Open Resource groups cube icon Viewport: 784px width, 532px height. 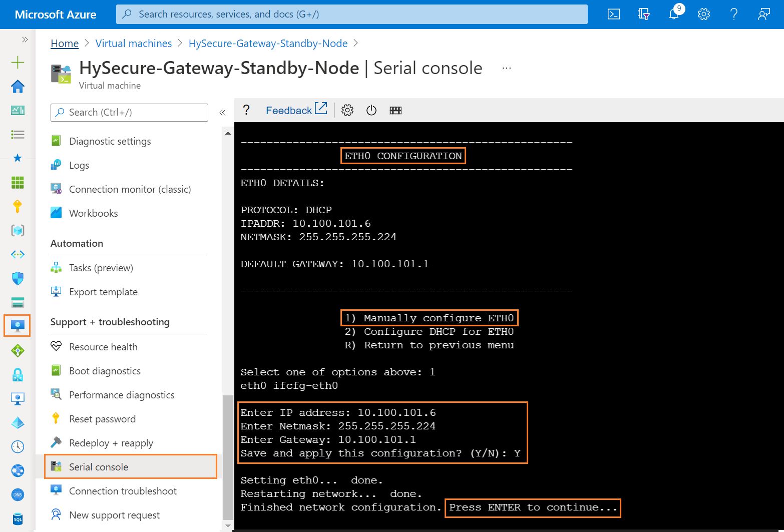[x=18, y=230]
